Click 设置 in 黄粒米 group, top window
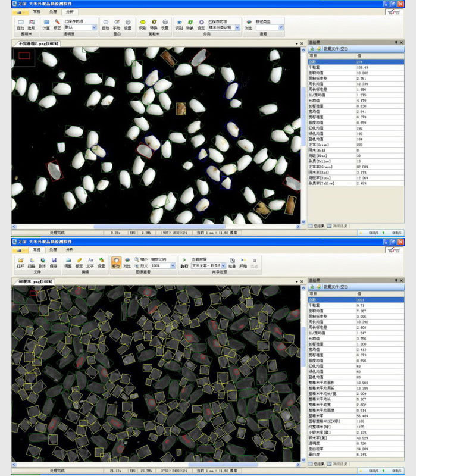 (165, 24)
